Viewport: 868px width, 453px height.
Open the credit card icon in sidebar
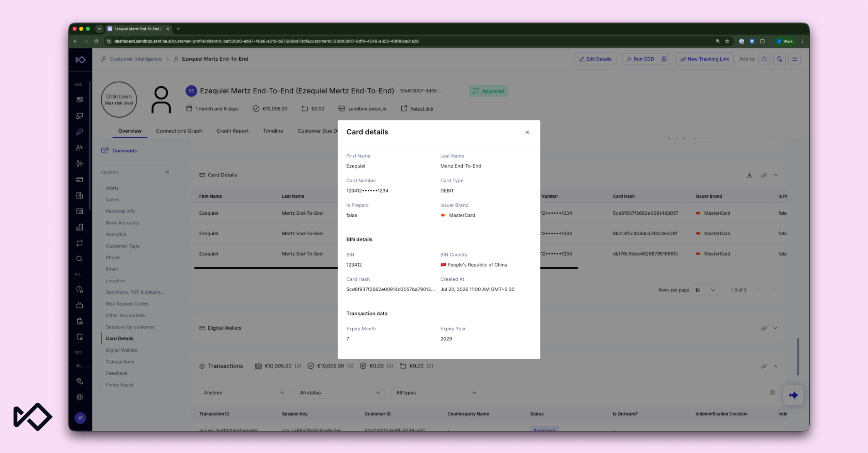[x=80, y=179]
